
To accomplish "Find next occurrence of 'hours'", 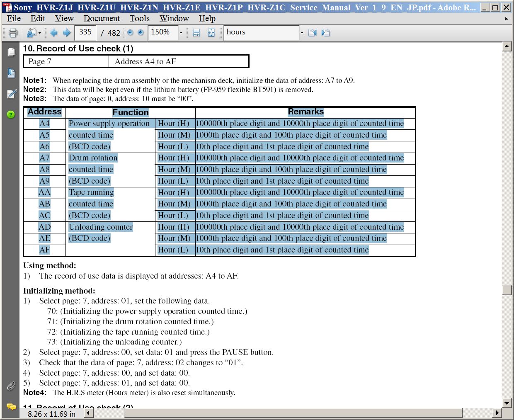I will pos(326,33).
